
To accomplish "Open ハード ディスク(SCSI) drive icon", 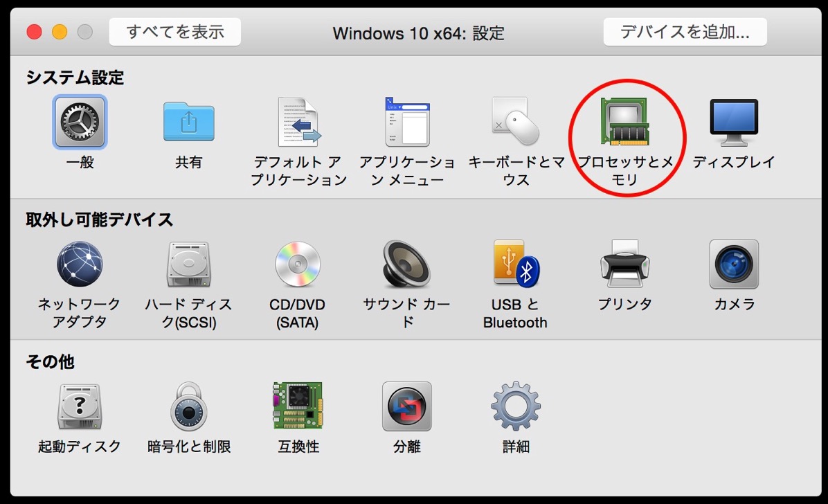I will (x=188, y=264).
